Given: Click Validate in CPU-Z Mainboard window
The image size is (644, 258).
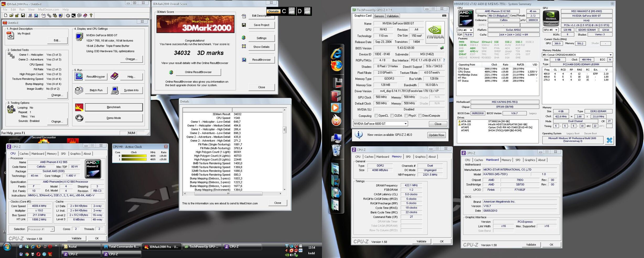Looking at the screenshot, I should coord(531,245).
